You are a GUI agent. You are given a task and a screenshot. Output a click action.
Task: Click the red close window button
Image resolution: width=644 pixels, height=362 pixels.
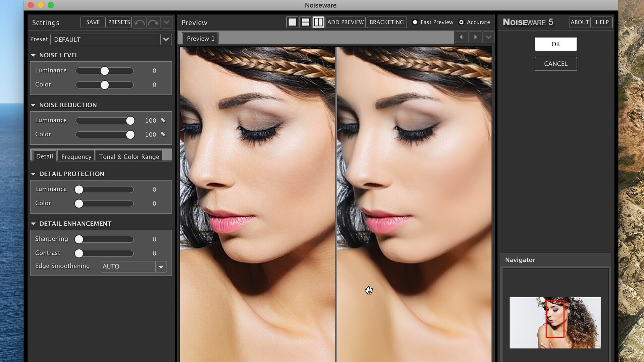click(x=31, y=5)
